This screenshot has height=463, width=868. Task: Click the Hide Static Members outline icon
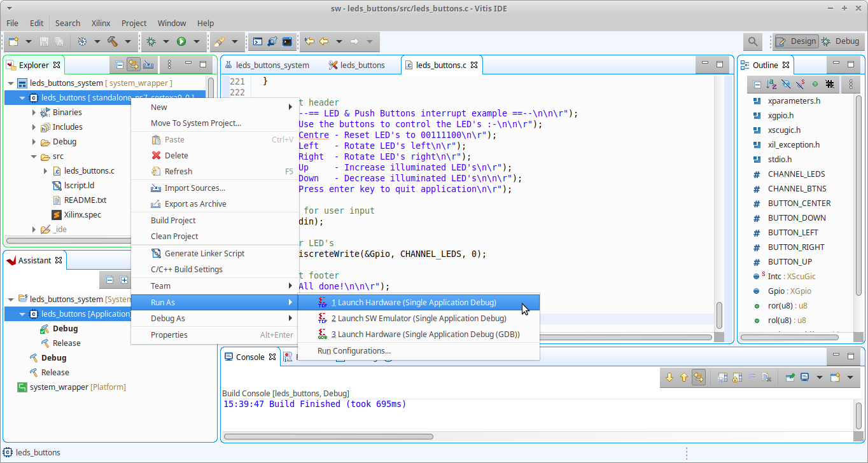coord(801,84)
